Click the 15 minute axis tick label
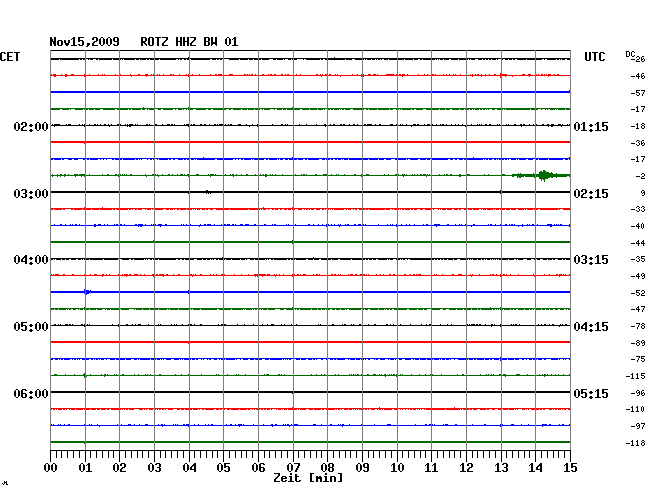The height and width of the screenshot is (494, 650). point(570,467)
